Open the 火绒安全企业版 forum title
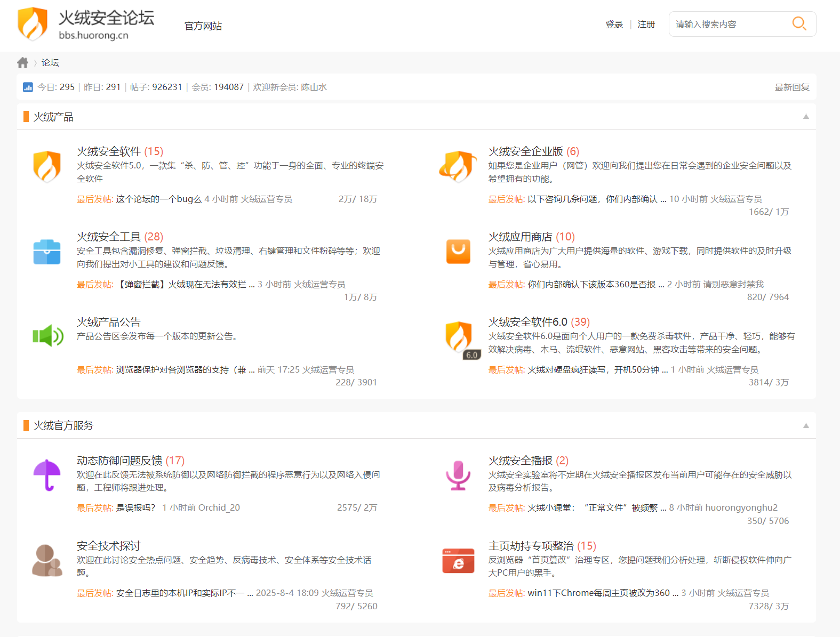This screenshot has width=840, height=637. [x=526, y=151]
